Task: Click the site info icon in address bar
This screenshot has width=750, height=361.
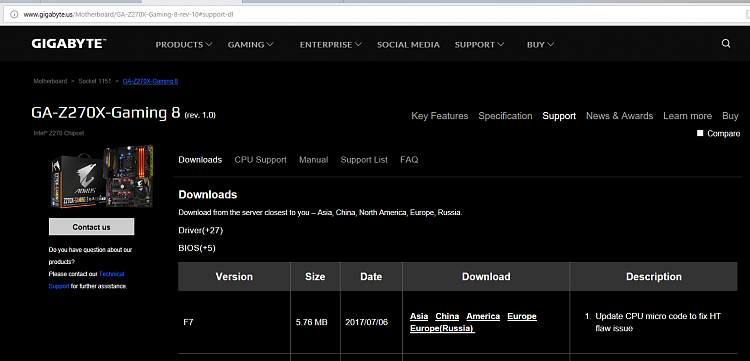Action: click(14, 14)
